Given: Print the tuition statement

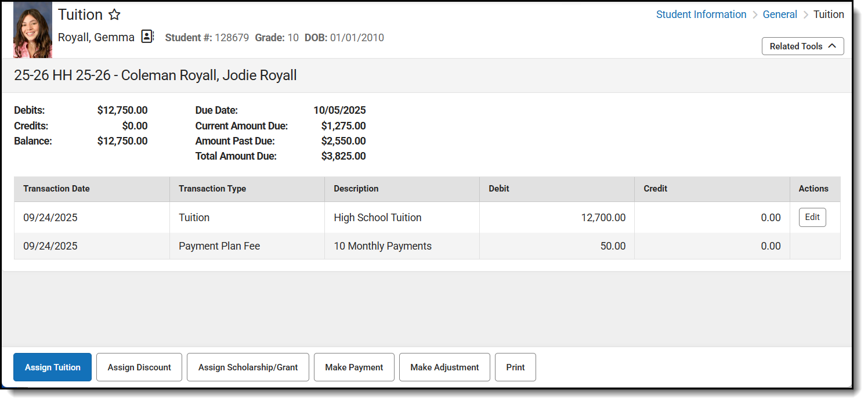Looking at the screenshot, I should [x=515, y=367].
